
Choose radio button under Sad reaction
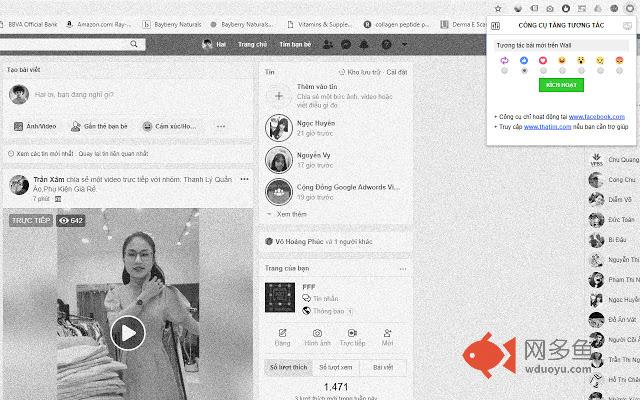[x=600, y=71]
